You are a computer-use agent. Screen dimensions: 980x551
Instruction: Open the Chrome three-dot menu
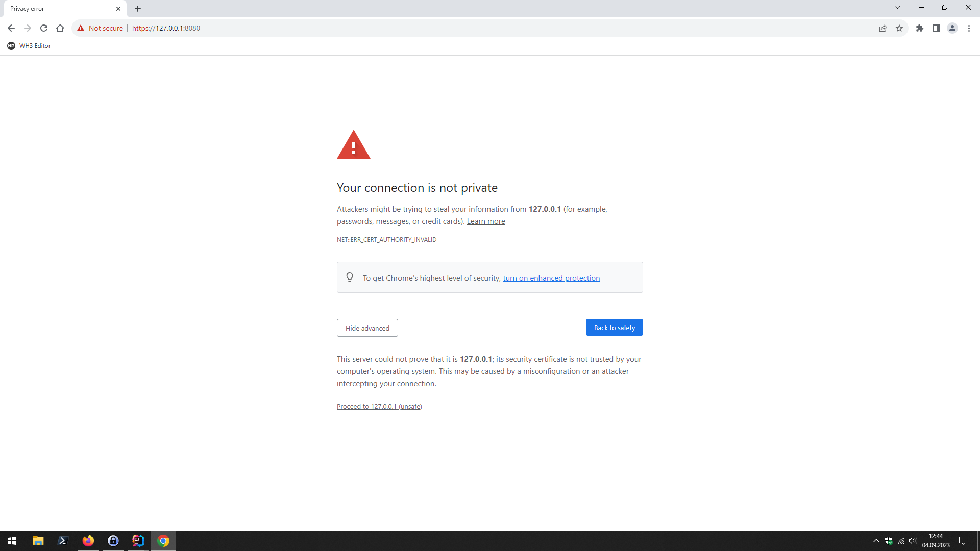[x=969, y=29]
